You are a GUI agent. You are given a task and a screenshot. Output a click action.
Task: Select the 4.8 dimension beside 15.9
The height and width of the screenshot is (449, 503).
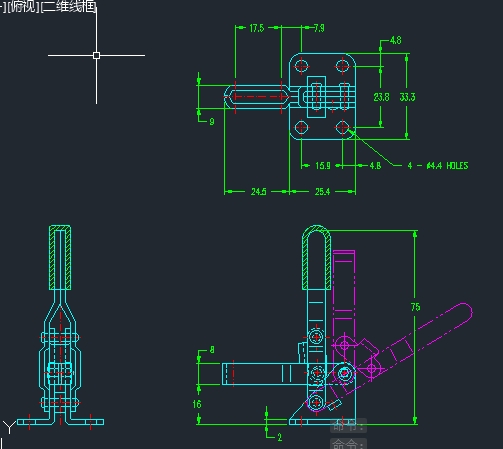pyautogui.click(x=375, y=166)
